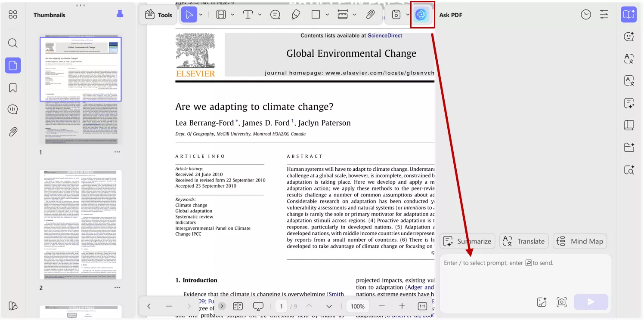Click the UPDF AI assistant icon

click(421, 15)
